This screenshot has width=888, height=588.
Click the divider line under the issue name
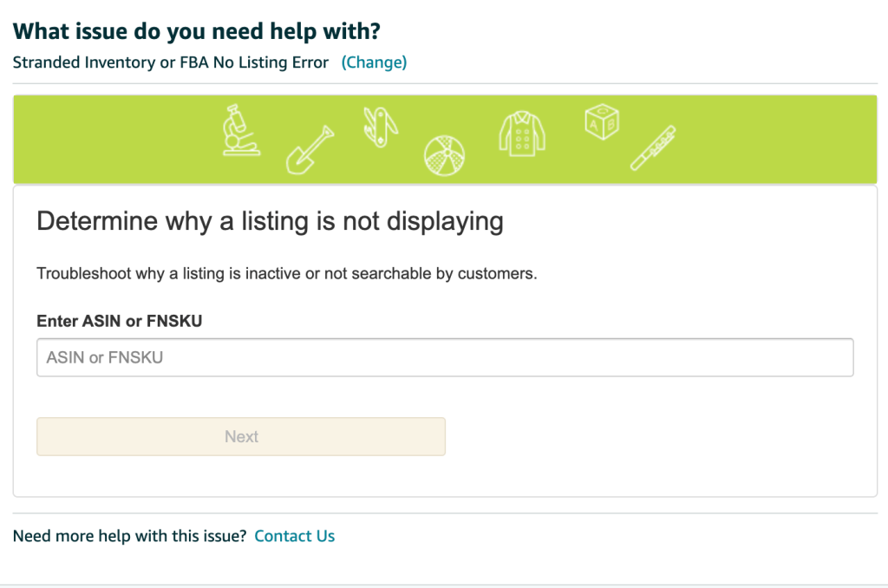click(445, 84)
